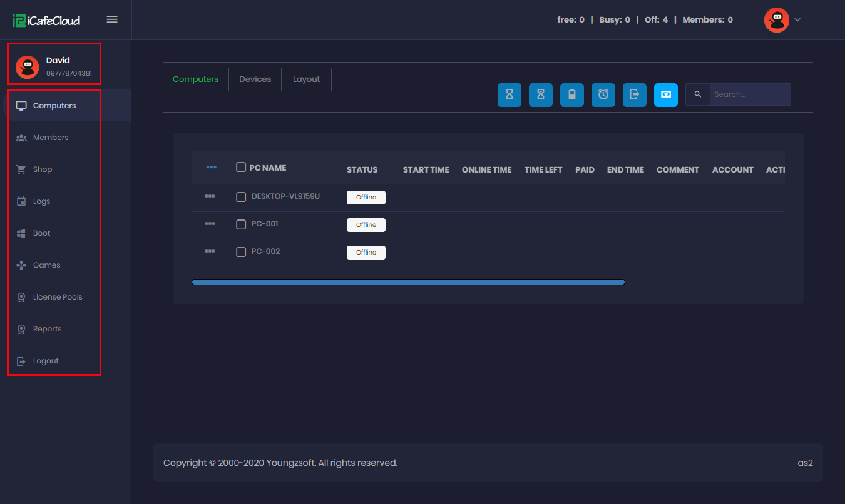Tick the checkbox for DESKTOP-VL9159U
Image resolution: width=845 pixels, height=504 pixels.
241,197
